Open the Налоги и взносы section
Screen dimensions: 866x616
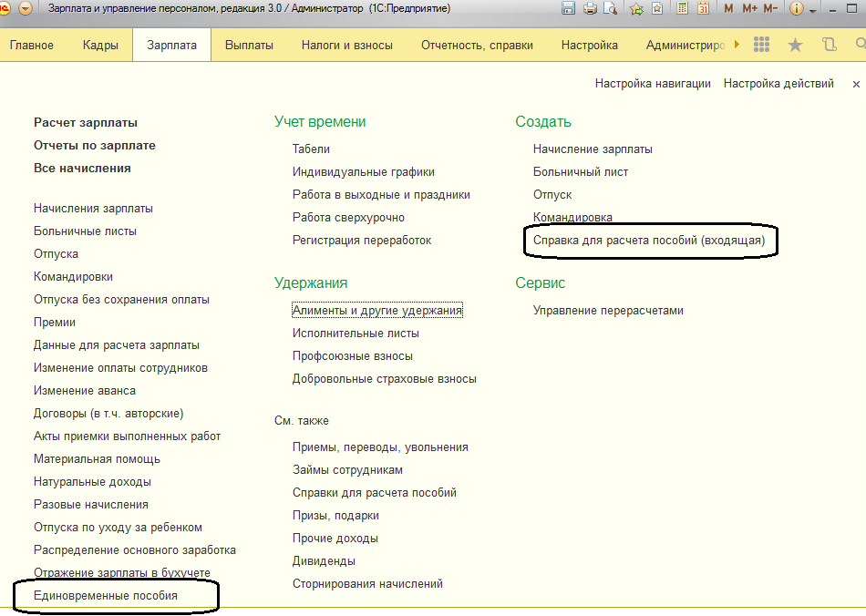(346, 45)
